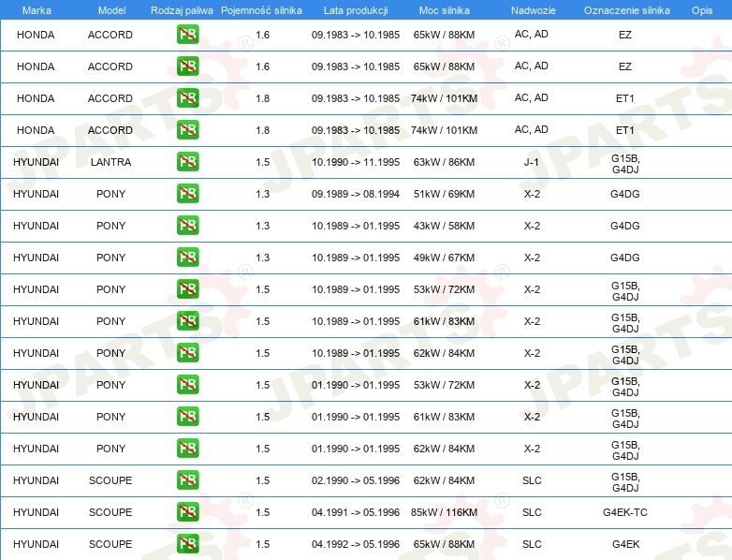Click the fuel icon in the PONY 49kW / 67KM row
The image size is (732, 560).
coord(187,257)
